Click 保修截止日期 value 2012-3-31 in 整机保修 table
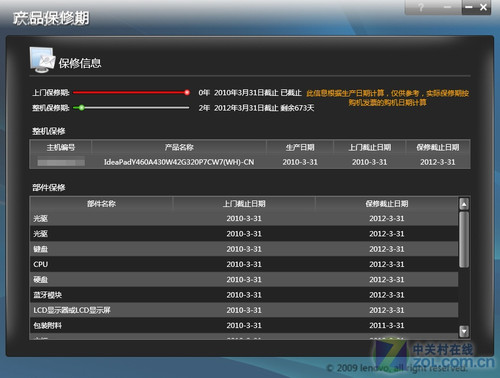500x378 pixels. tap(437, 162)
